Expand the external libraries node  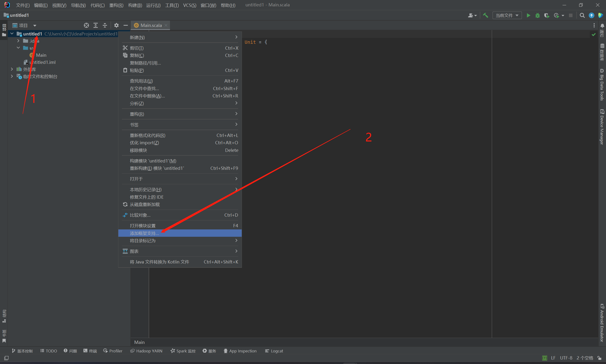click(12, 69)
